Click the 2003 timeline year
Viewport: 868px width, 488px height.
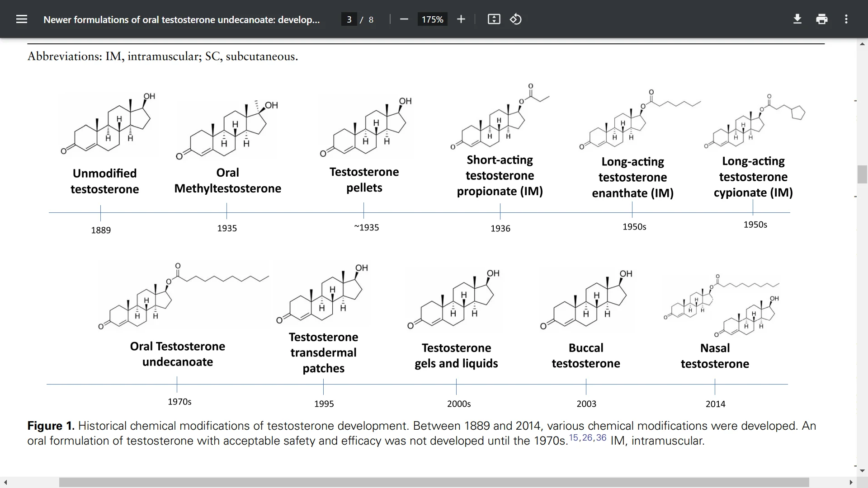tap(586, 404)
